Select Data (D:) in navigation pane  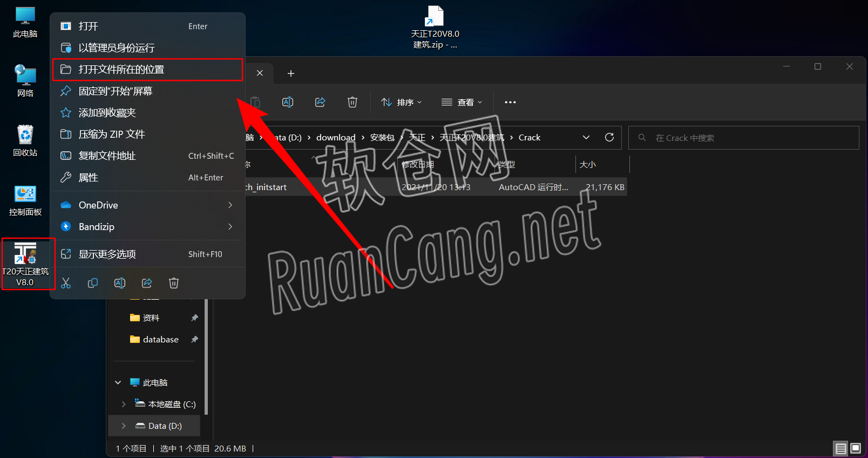coord(165,426)
